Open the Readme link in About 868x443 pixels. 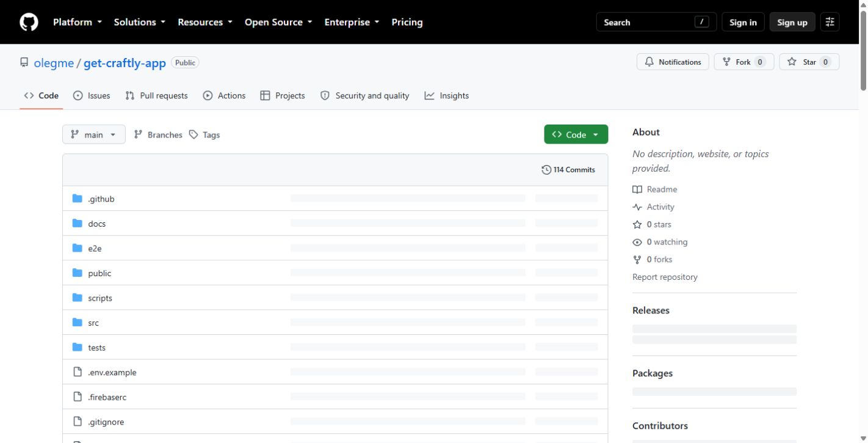point(655,189)
